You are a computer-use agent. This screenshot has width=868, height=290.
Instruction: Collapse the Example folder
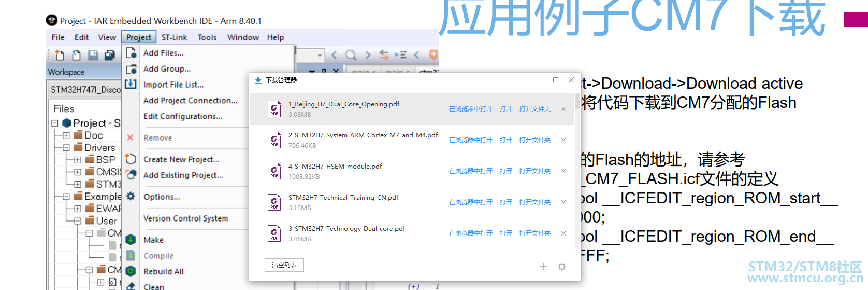(66, 197)
